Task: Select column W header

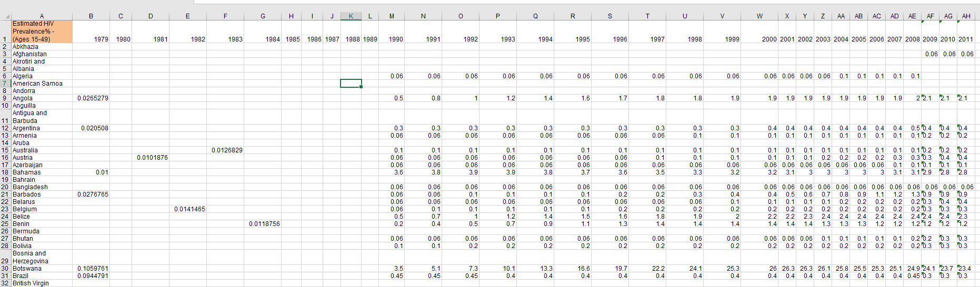Action: click(759, 16)
